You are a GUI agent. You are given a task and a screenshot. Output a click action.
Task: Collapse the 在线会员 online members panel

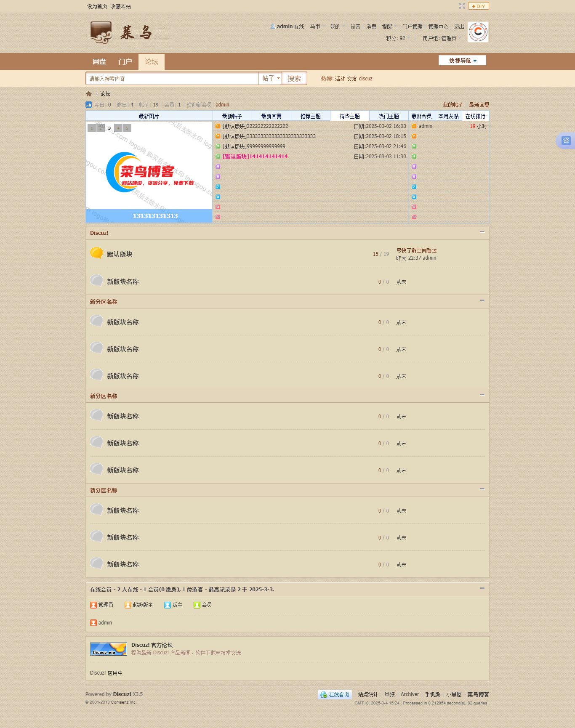[482, 588]
